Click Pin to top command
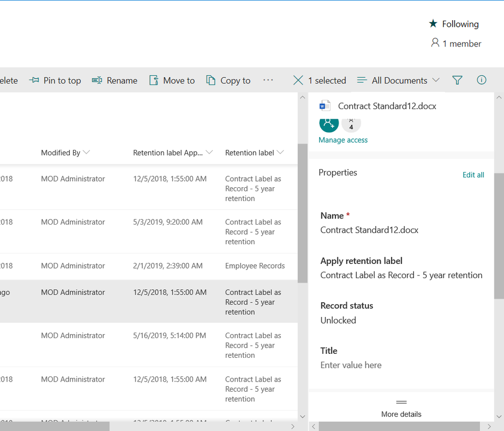 pyautogui.click(x=55, y=80)
